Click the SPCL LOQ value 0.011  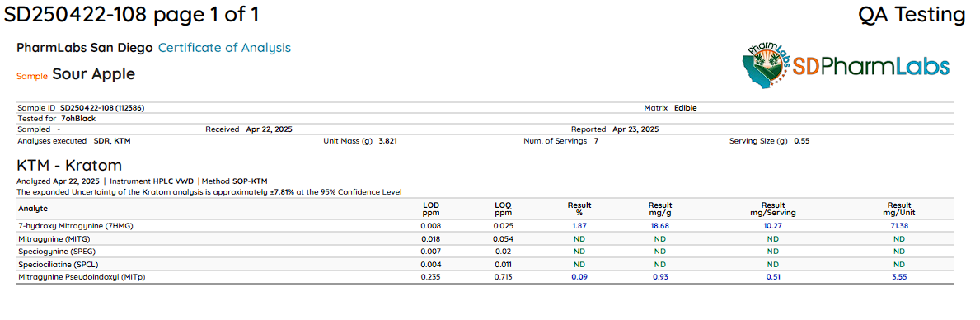[503, 264]
